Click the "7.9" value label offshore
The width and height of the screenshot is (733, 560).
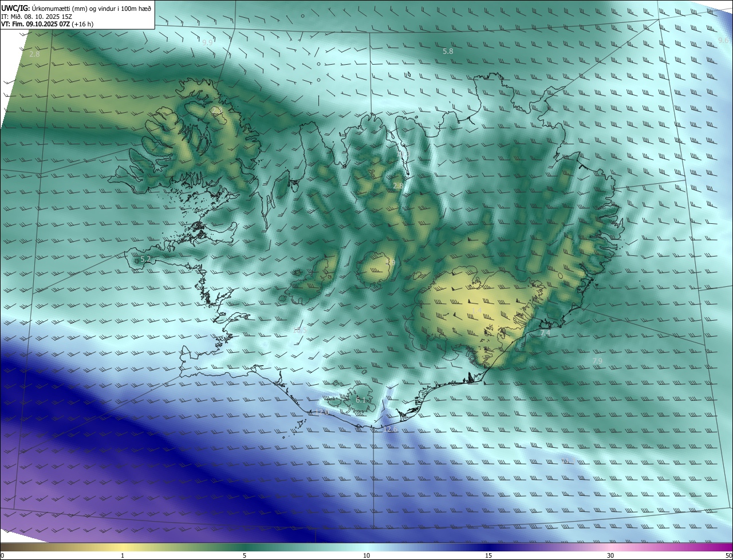[x=597, y=361]
